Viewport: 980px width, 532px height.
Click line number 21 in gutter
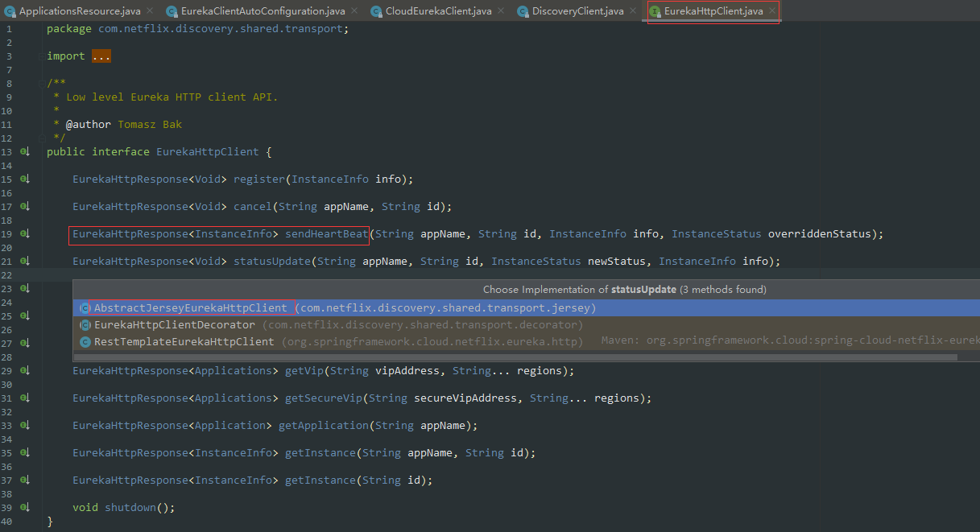coord(7,262)
